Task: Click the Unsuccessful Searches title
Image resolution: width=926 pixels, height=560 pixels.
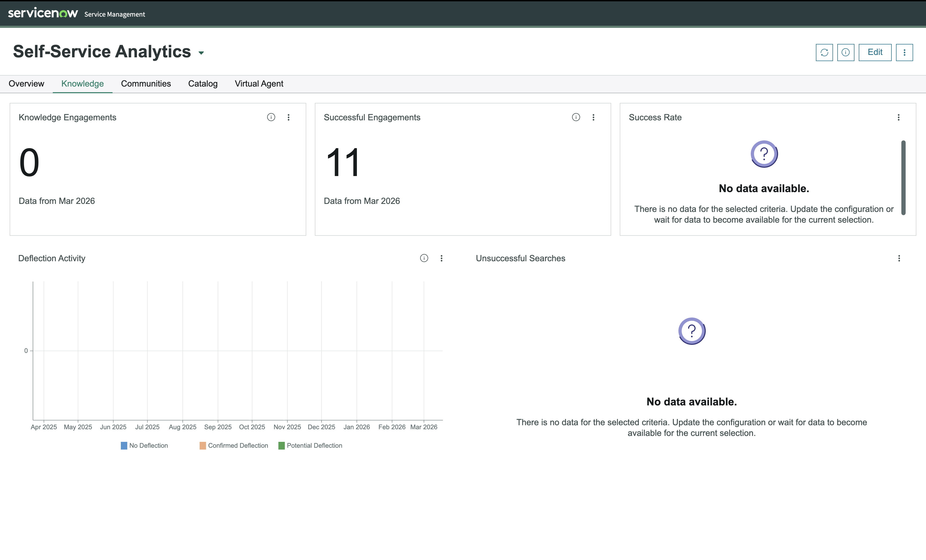Action: (x=521, y=258)
